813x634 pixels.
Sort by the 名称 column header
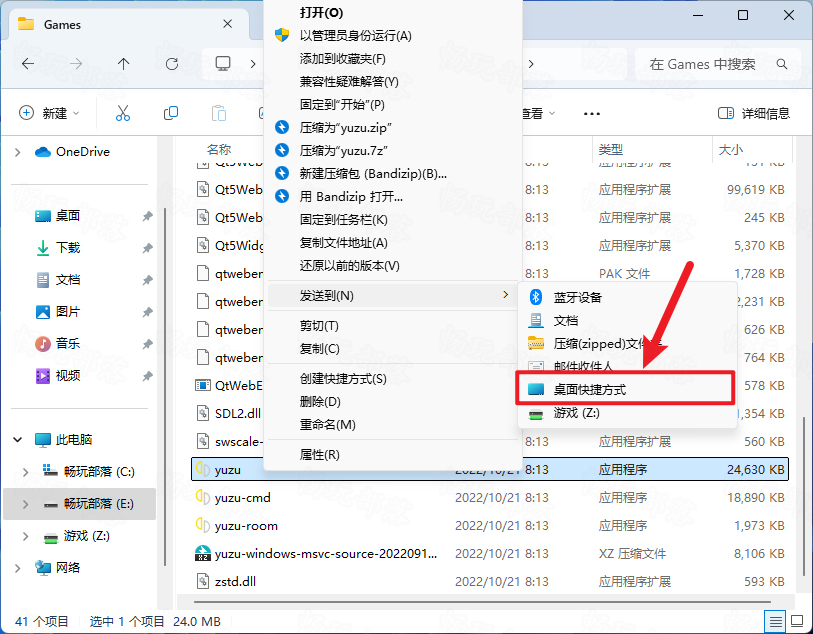point(219,150)
